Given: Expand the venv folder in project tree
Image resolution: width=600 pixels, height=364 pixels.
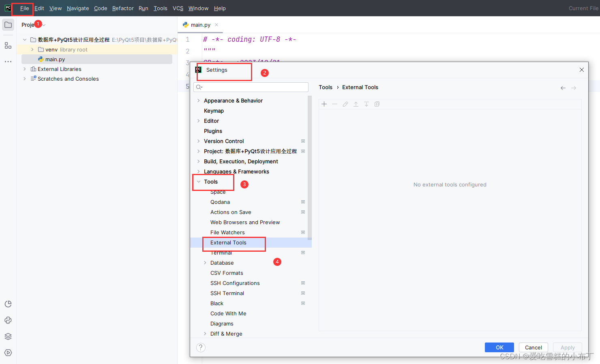Looking at the screenshot, I should pos(32,49).
